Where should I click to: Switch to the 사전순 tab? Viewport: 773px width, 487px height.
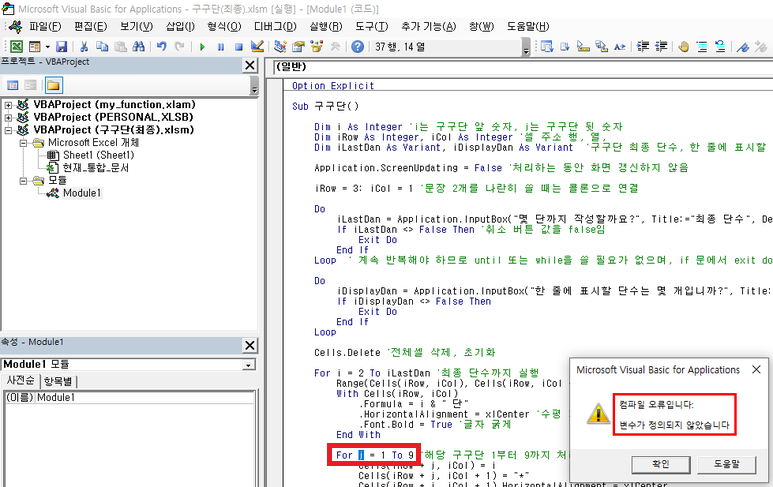21,381
